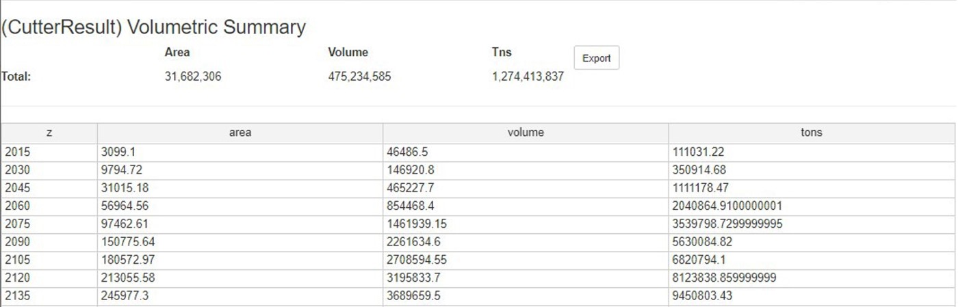Select the area cell 9794.72
Image resolution: width=980 pixels, height=307 pixels.
tap(122, 170)
